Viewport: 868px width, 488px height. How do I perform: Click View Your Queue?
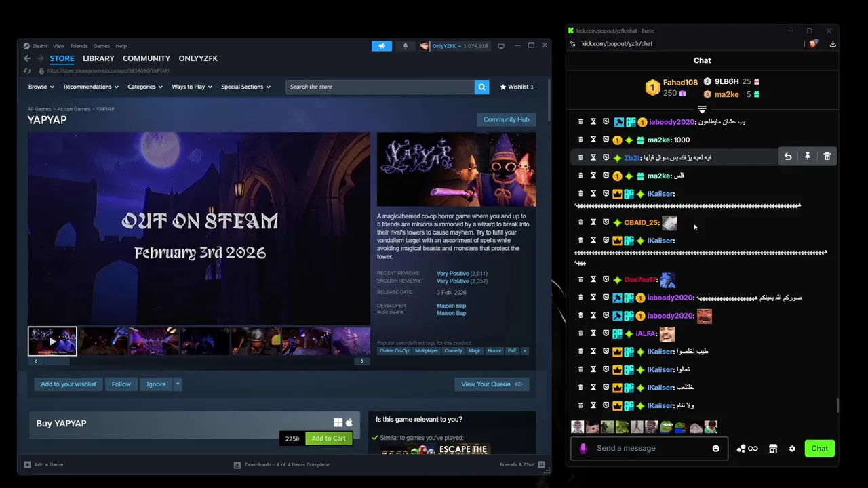(492, 384)
